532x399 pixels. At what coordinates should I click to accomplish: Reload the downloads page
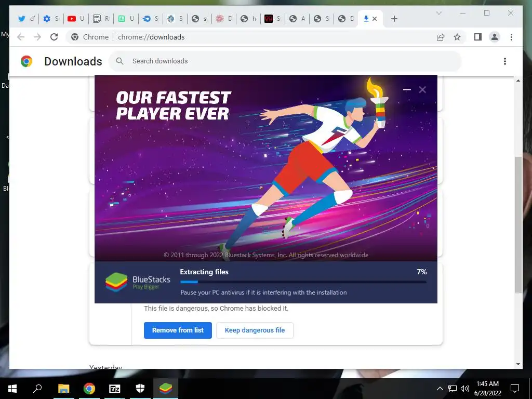point(54,37)
